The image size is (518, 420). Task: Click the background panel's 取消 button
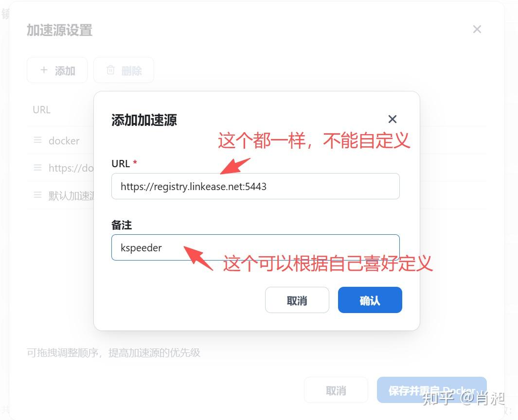336,390
